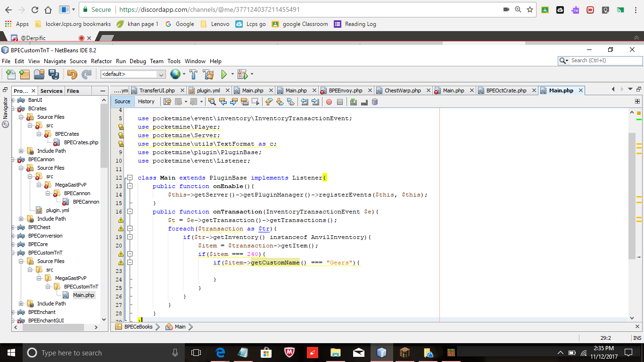Select BPECrates.php in the Projects tree
The height and width of the screenshot is (362, 644).
pyautogui.click(x=81, y=142)
